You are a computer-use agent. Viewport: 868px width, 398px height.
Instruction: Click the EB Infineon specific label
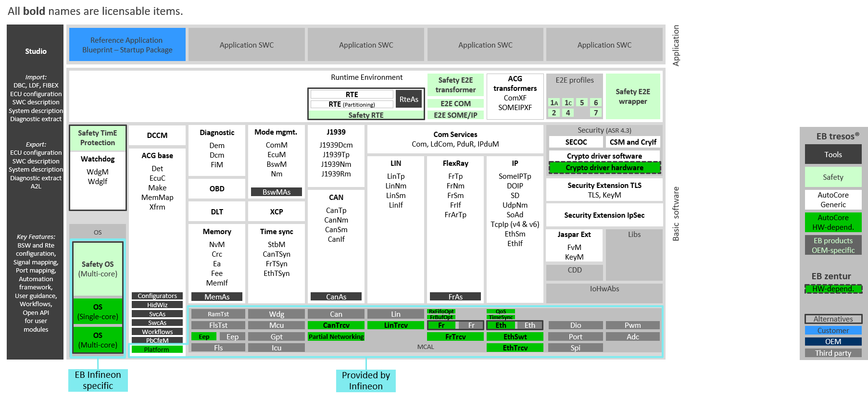point(98,380)
